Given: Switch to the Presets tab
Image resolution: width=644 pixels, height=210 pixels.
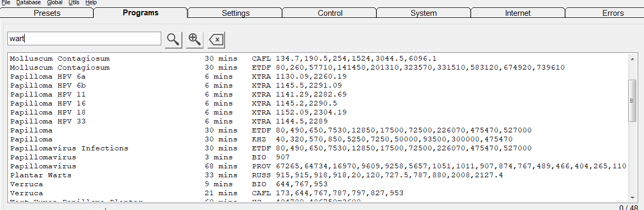Looking at the screenshot, I should [x=47, y=13].
